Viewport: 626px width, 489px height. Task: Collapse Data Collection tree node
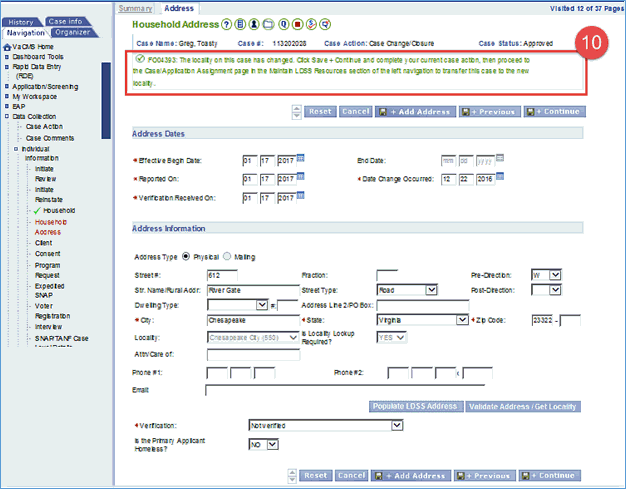6,117
